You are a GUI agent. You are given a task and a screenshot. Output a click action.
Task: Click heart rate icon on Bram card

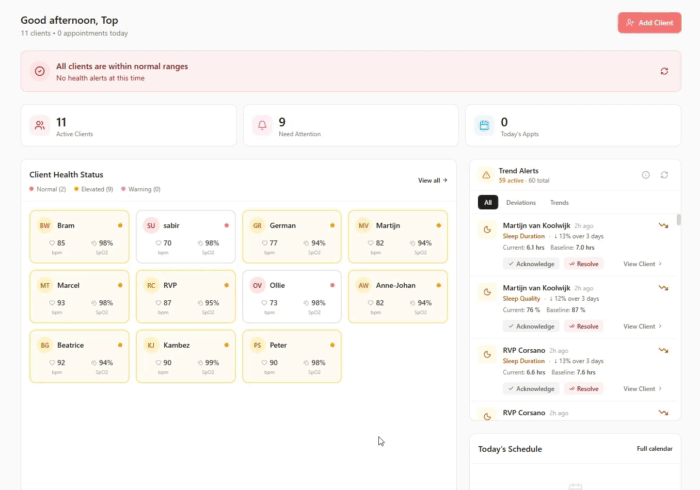[x=52, y=243]
